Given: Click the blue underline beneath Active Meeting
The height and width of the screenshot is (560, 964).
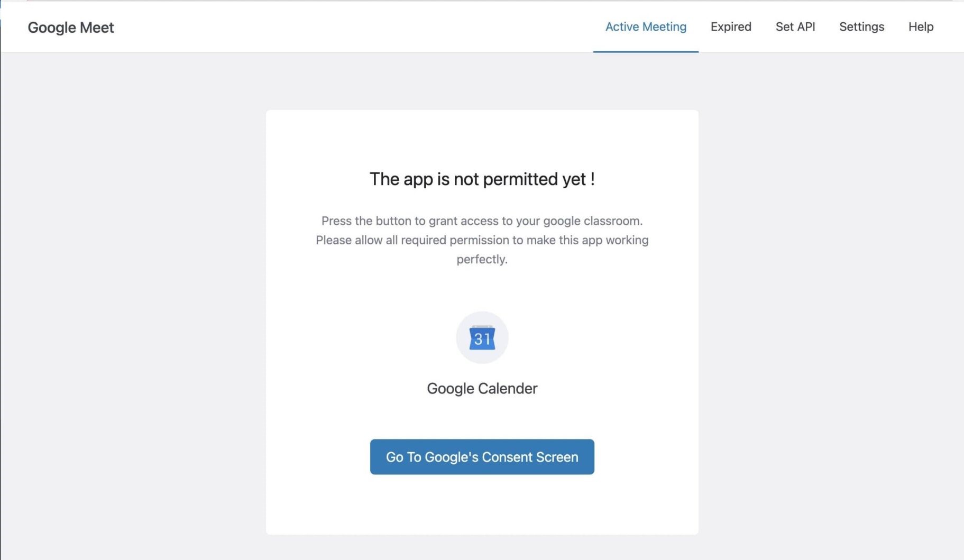Looking at the screenshot, I should [x=646, y=51].
